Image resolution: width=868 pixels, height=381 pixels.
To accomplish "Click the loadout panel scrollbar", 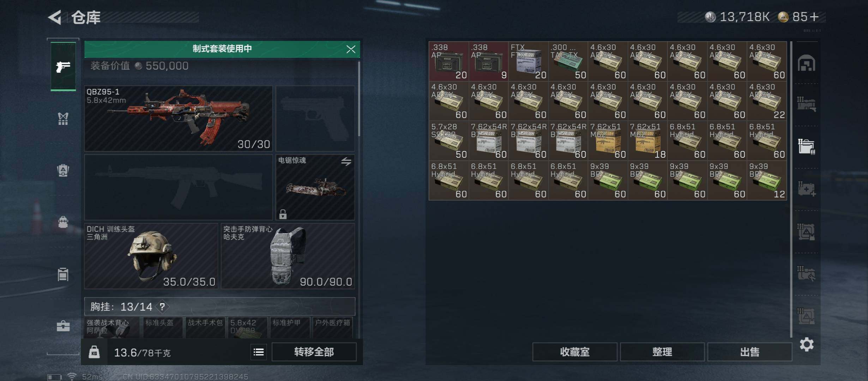I will [359, 99].
